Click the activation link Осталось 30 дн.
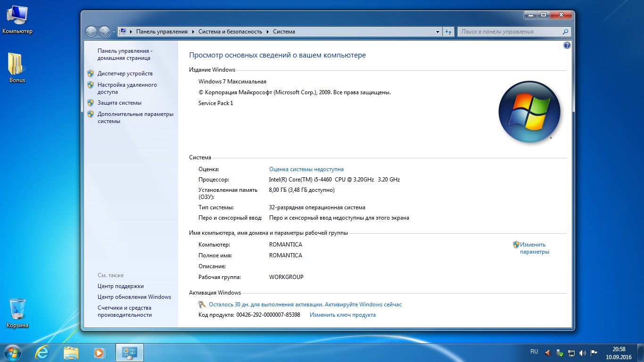Screen dimensions: 644x362 [x=305, y=304]
